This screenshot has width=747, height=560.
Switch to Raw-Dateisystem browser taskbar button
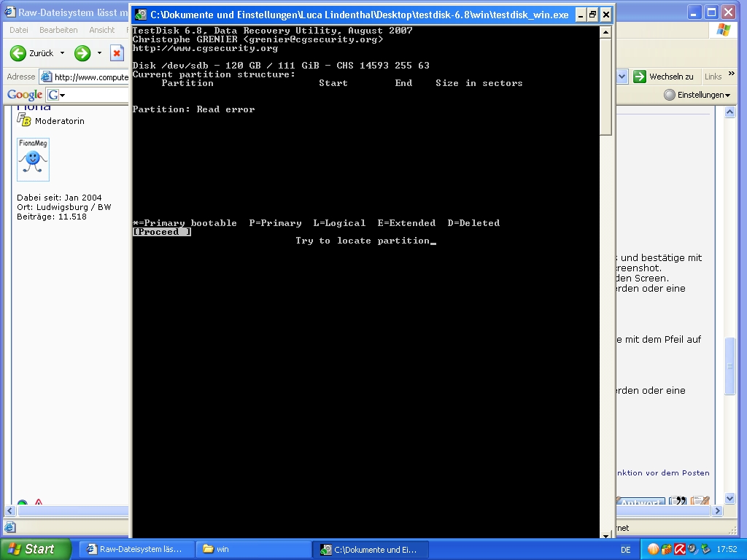pyautogui.click(x=137, y=549)
